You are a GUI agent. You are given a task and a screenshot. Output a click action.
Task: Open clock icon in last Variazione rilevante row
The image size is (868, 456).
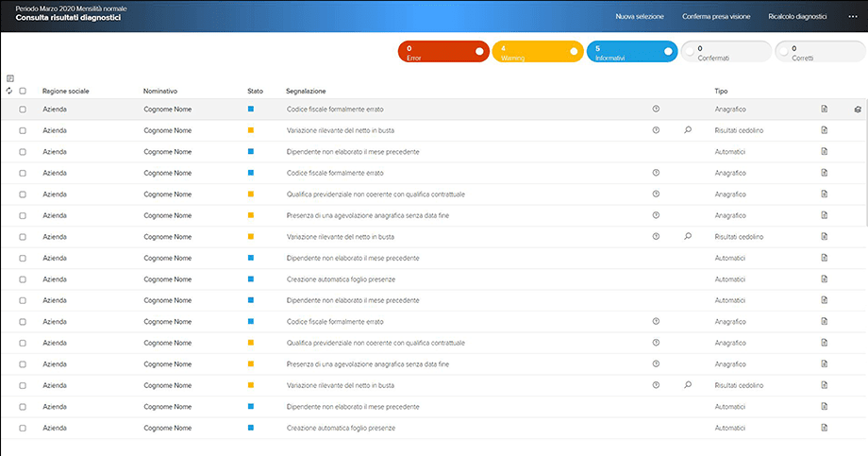coord(656,385)
